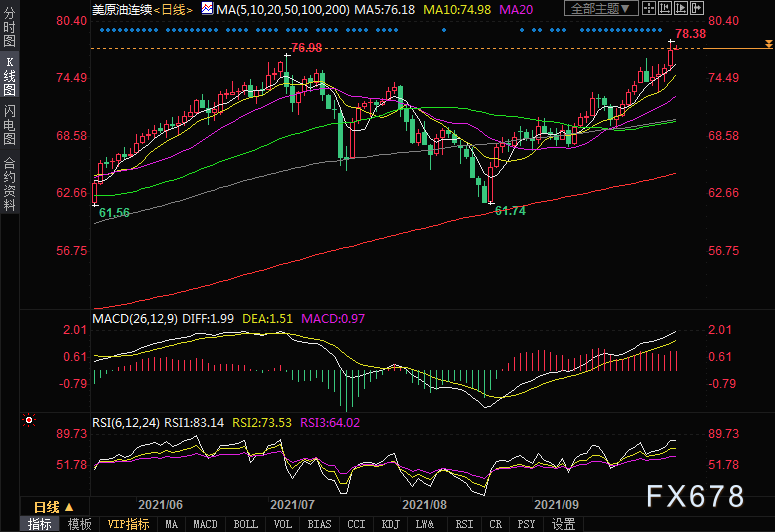Select the CCI indicator button
This screenshot has width=775, height=532.
tap(356, 524)
